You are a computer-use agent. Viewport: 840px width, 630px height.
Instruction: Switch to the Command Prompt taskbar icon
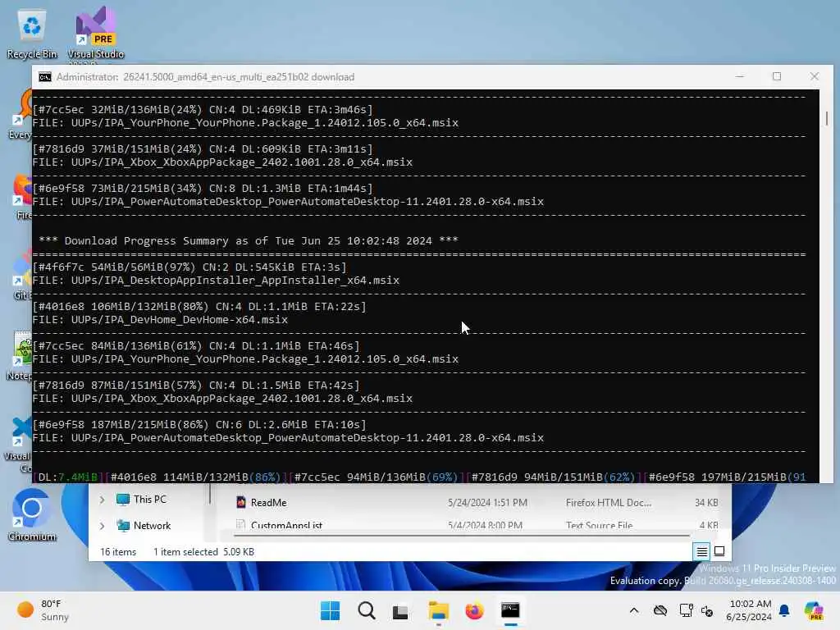click(x=510, y=610)
